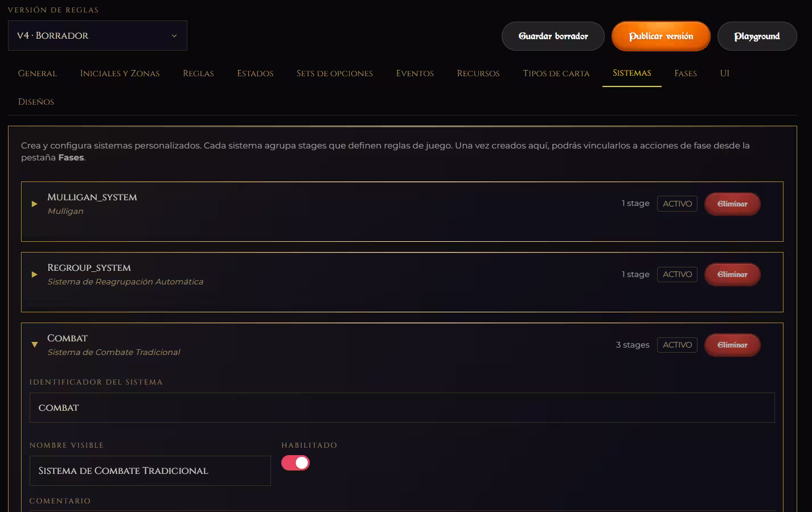Screen dimensions: 812x512
Task: Disable the Habilitado toggle switch
Action: [296, 463]
